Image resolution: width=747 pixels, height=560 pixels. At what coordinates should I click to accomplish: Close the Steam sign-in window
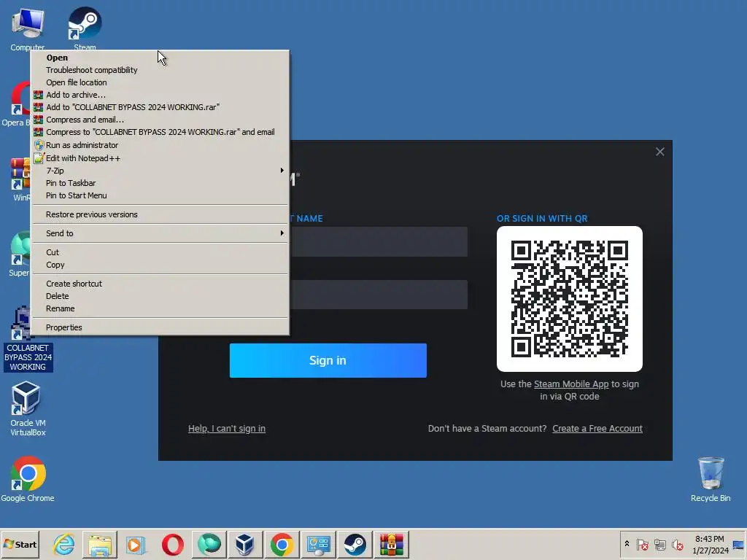click(x=659, y=152)
